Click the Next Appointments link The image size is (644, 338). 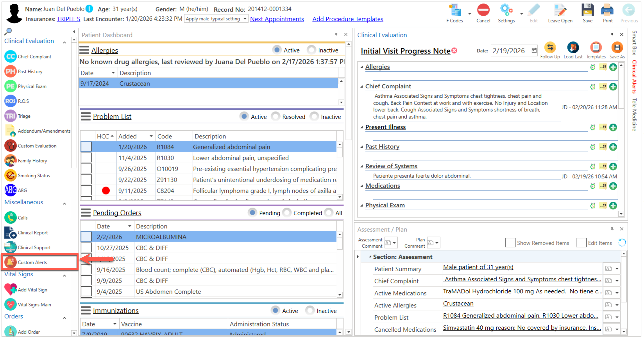click(277, 19)
